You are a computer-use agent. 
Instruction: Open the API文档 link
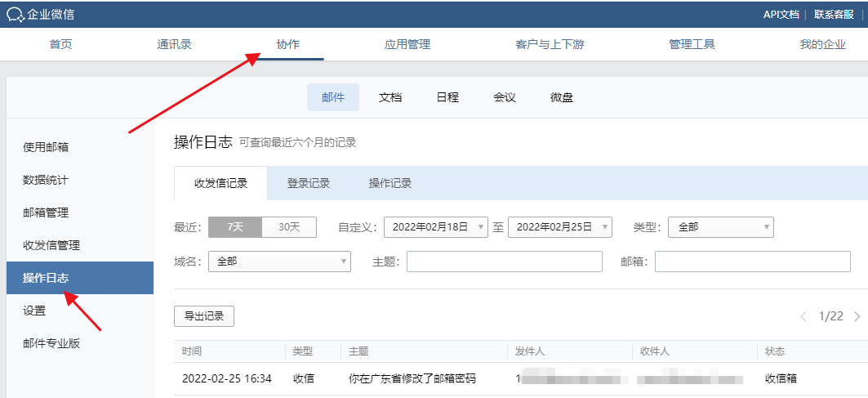point(781,14)
